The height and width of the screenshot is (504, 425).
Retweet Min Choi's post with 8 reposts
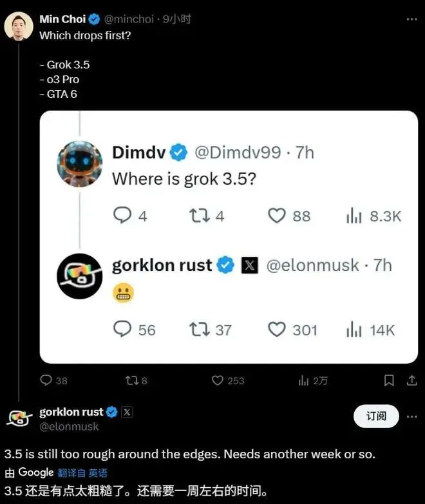pyautogui.click(x=132, y=380)
